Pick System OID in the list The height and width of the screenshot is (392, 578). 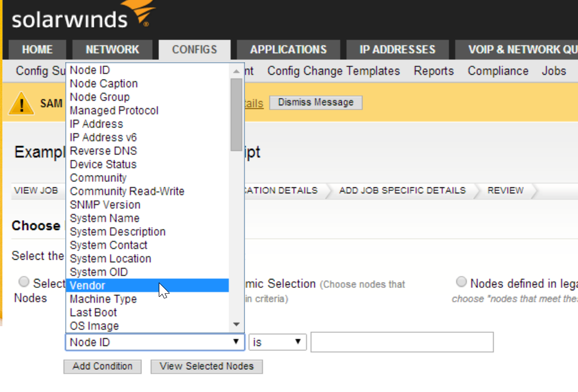pyautogui.click(x=147, y=272)
